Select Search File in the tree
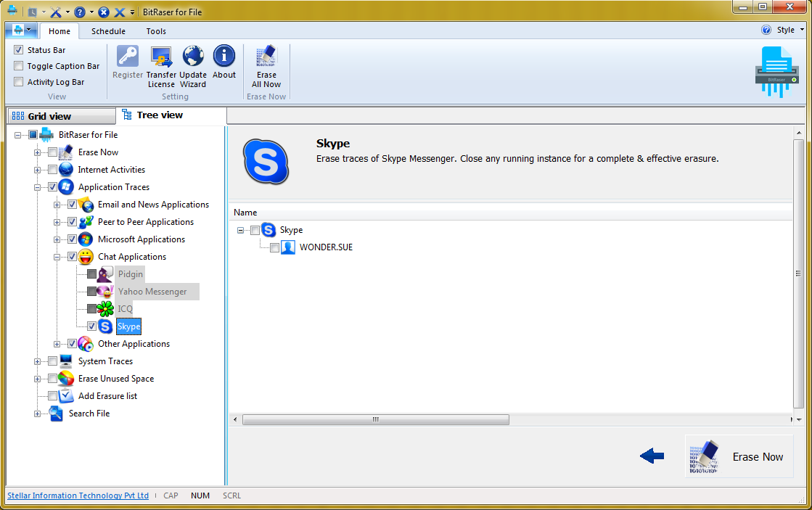This screenshot has height=510, width=812. [89, 414]
